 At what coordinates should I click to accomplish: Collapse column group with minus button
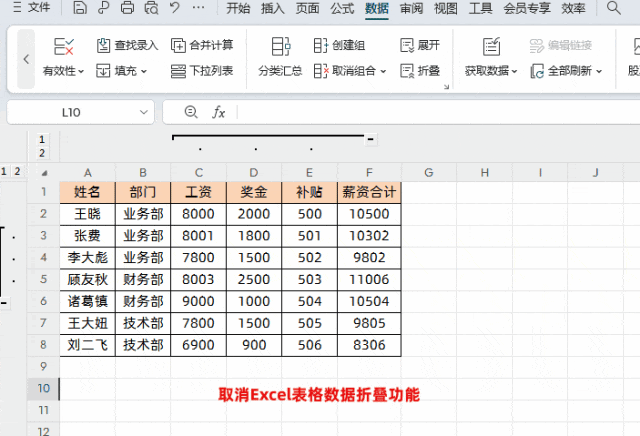[x=371, y=139]
